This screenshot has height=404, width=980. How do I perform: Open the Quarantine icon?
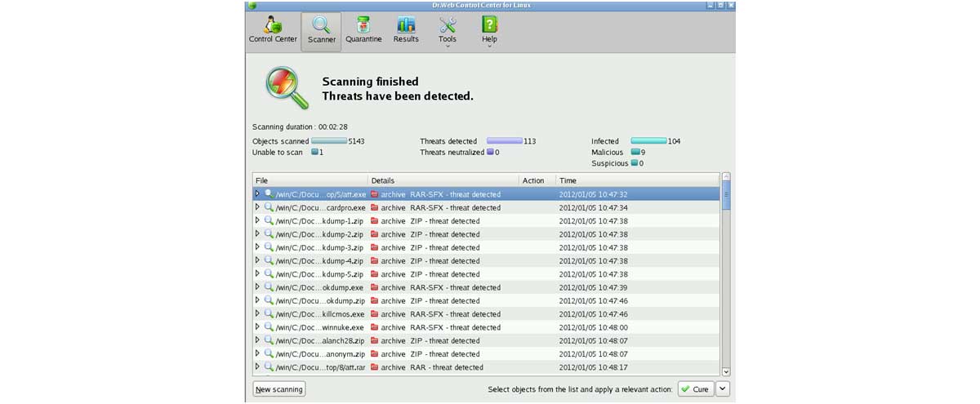click(x=363, y=25)
